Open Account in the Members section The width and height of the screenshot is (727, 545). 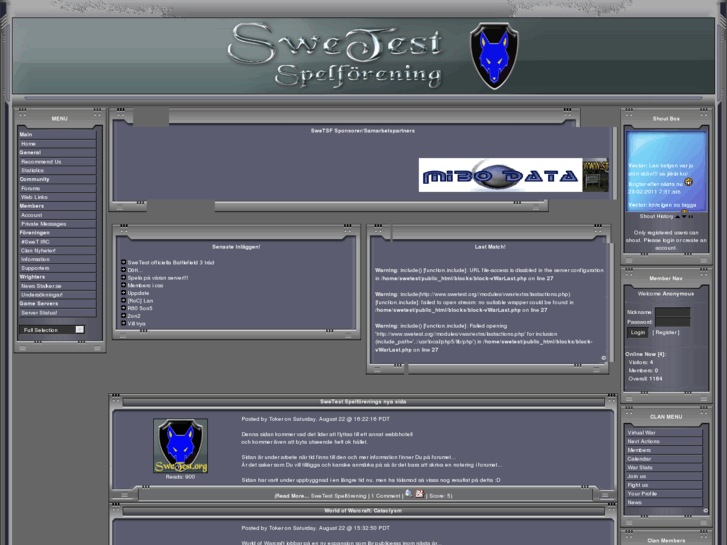pos(32,215)
